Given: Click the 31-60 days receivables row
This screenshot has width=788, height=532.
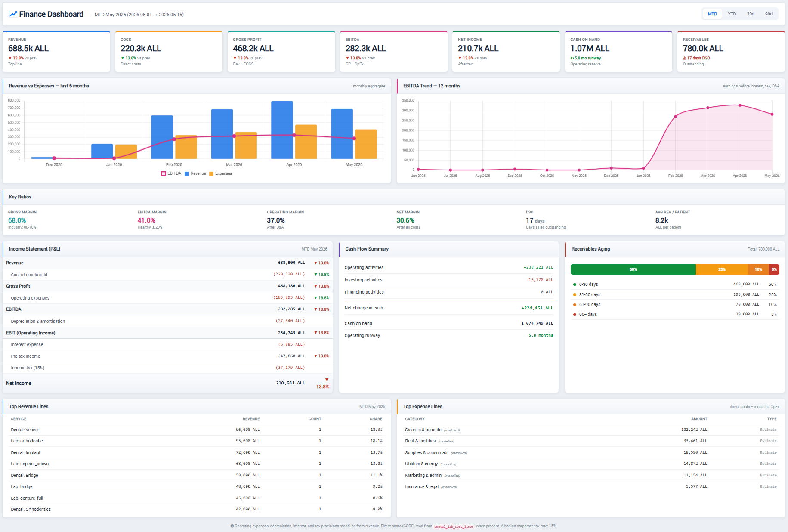Looking at the screenshot, I should coord(675,294).
